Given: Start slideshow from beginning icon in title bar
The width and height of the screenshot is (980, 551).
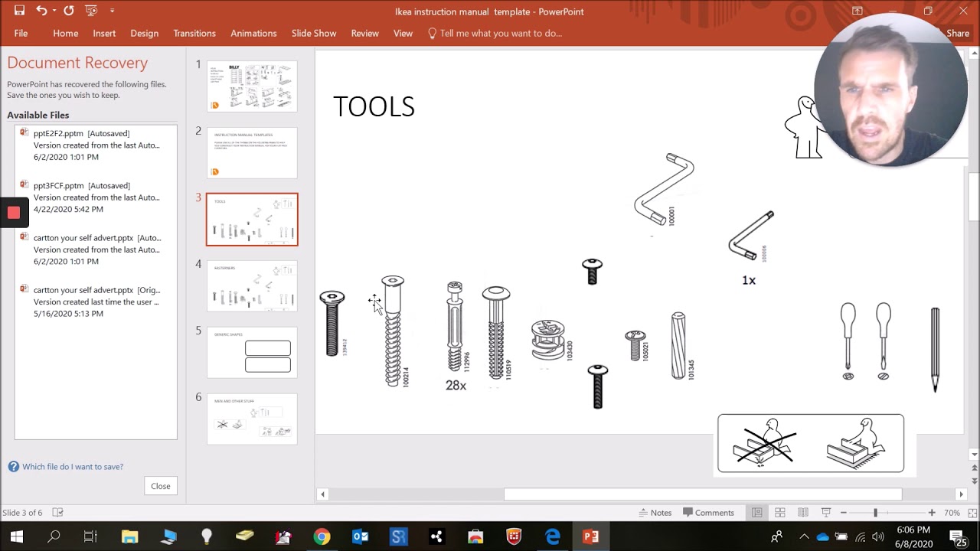Looking at the screenshot, I should [x=91, y=11].
